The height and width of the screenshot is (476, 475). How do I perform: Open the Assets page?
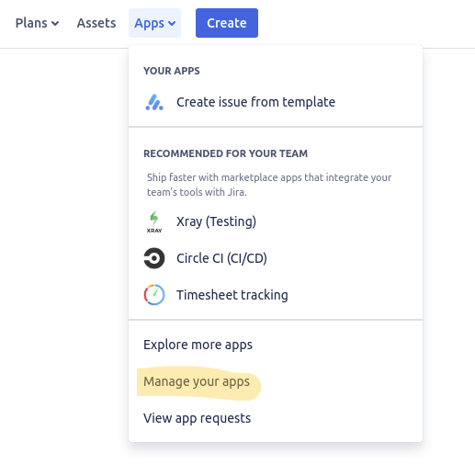tap(96, 23)
